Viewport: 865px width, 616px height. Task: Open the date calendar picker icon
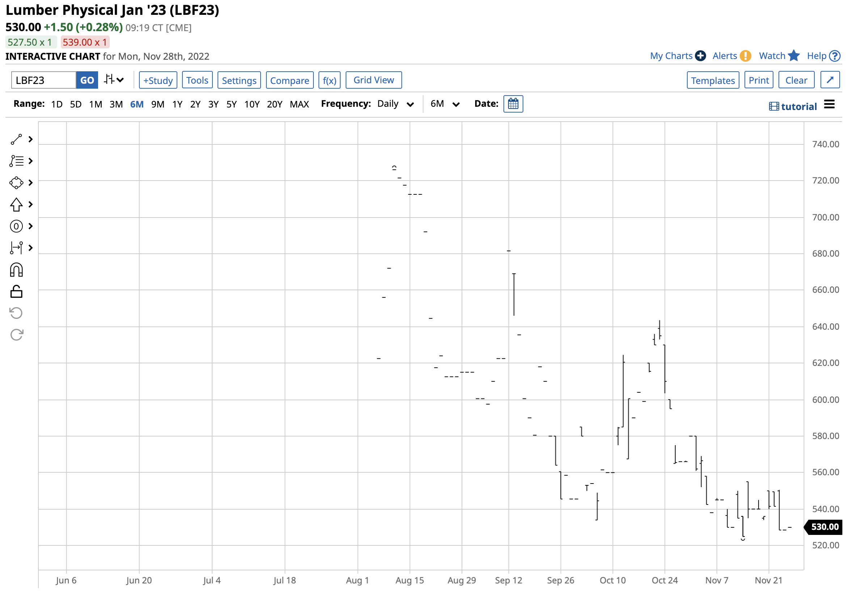[513, 104]
